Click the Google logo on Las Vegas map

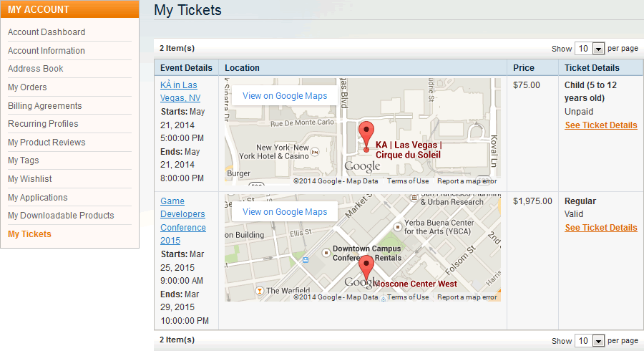(x=362, y=167)
